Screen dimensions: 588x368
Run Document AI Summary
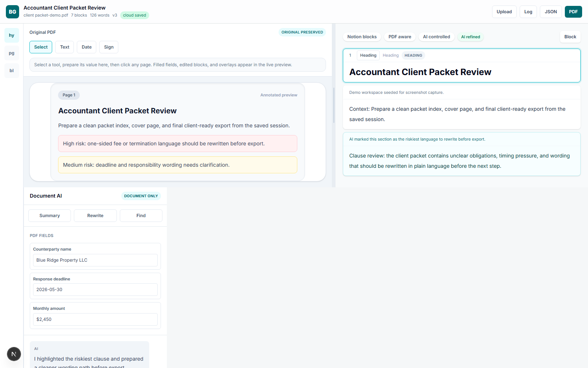pos(50,216)
